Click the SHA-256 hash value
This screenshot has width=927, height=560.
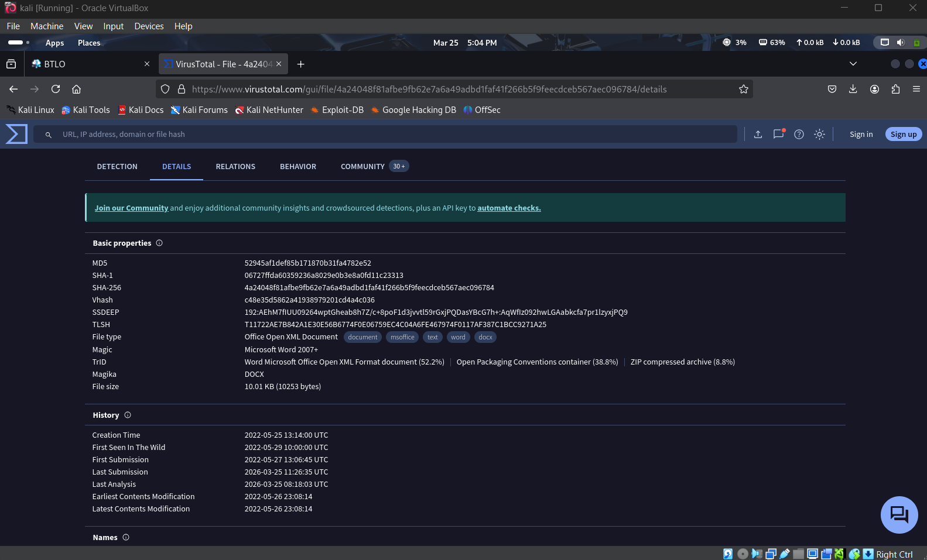point(370,288)
